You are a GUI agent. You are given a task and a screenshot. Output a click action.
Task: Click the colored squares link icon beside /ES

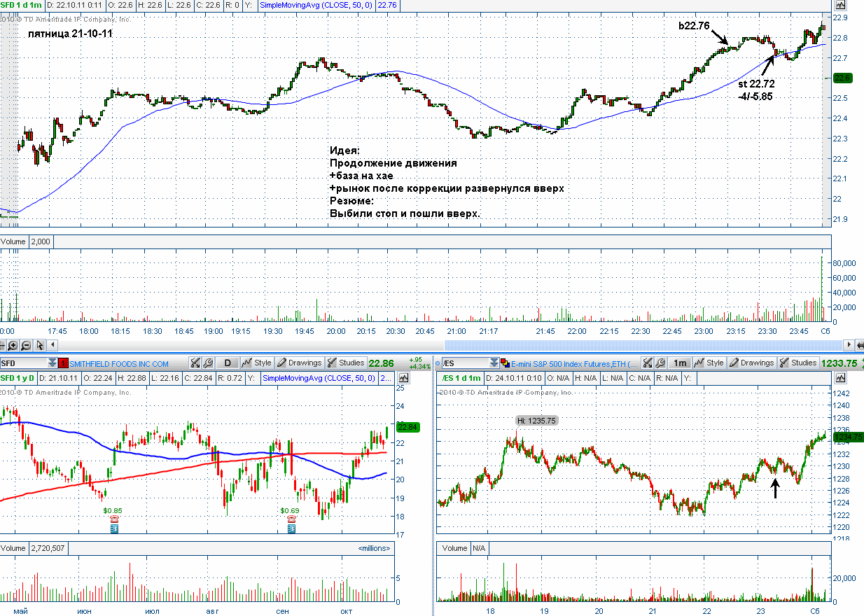click(x=503, y=363)
